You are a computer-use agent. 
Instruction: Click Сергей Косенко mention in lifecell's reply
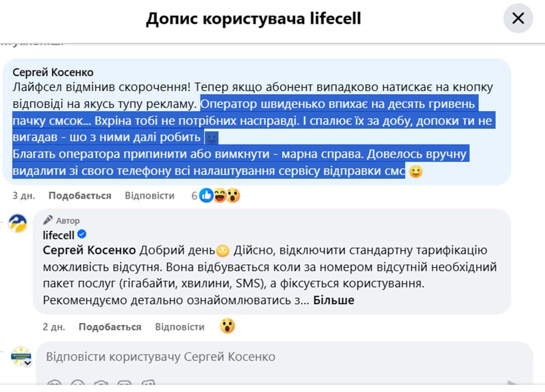pyautogui.click(x=89, y=250)
